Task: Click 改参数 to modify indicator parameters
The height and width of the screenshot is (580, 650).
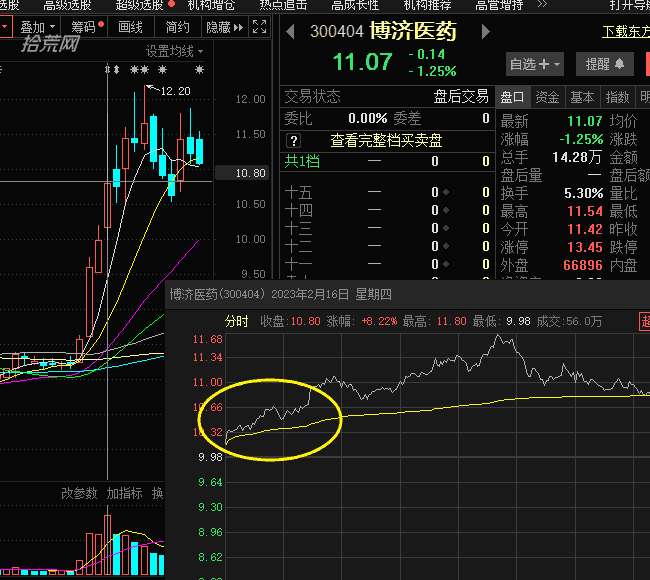Action: click(x=79, y=493)
